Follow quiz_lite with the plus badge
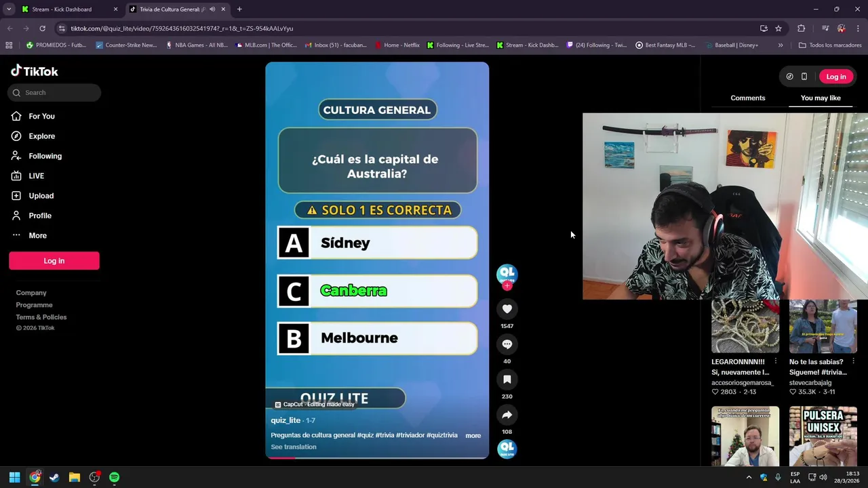Image resolution: width=868 pixels, height=488 pixels. click(507, 286)
